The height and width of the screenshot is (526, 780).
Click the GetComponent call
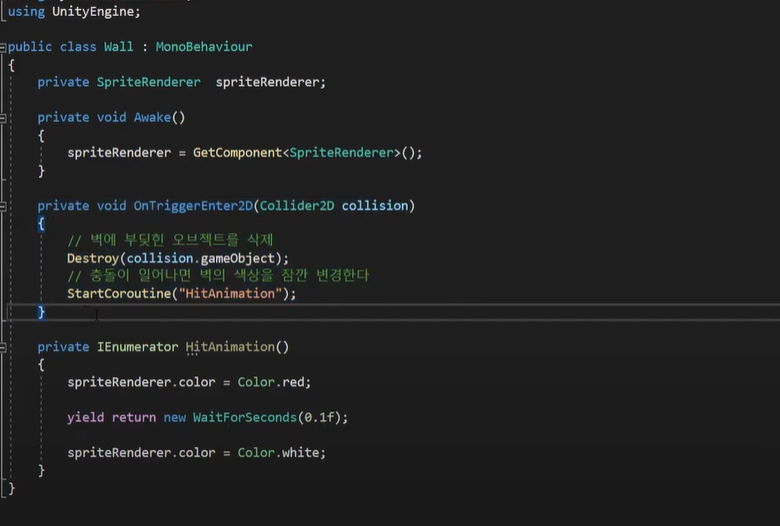pyautogui.click(x=237, y=153)
